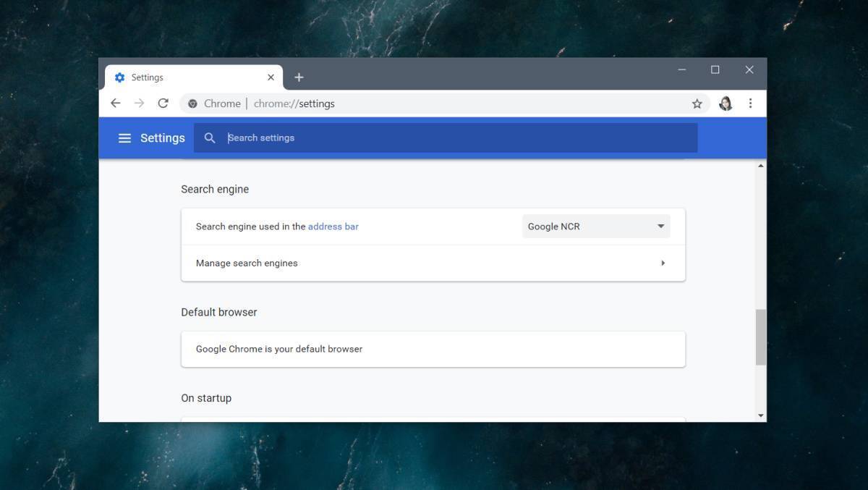This screenshot has width=868, height=490.
Task: Click inside the Search settings field
Action: tap(362, 138)
